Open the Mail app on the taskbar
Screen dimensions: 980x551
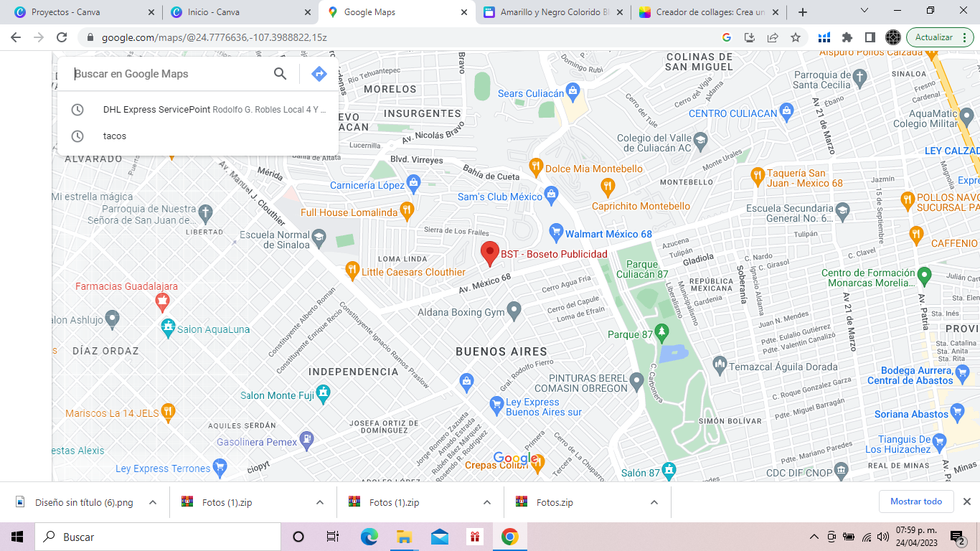[439, 537]
